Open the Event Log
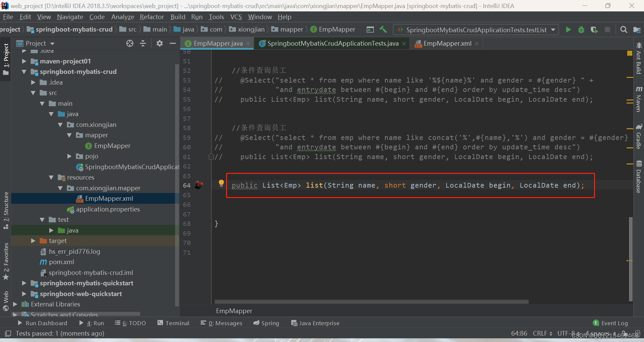This screenshot has height=342, width=644. (x=610, y=323)
